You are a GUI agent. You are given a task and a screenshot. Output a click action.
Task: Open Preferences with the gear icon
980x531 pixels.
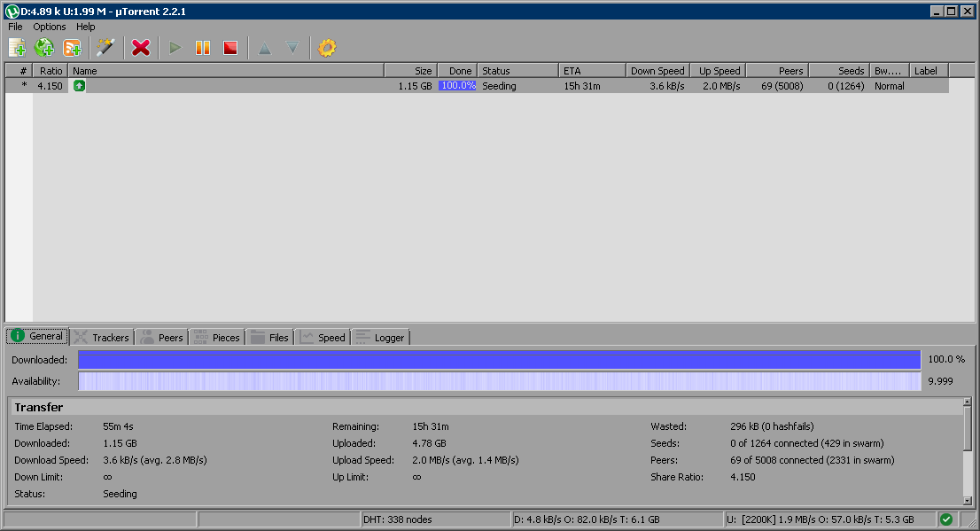click(x=327, y=48)
